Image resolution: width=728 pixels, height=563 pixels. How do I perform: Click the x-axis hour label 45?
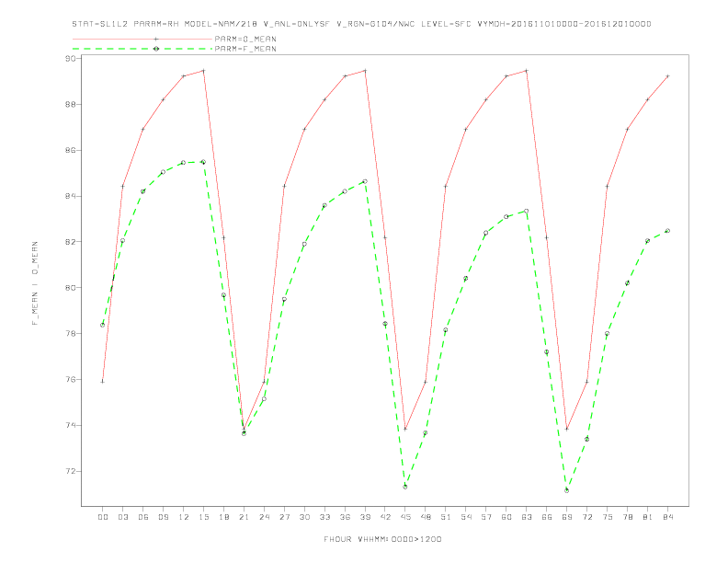[x=405, y=517]
